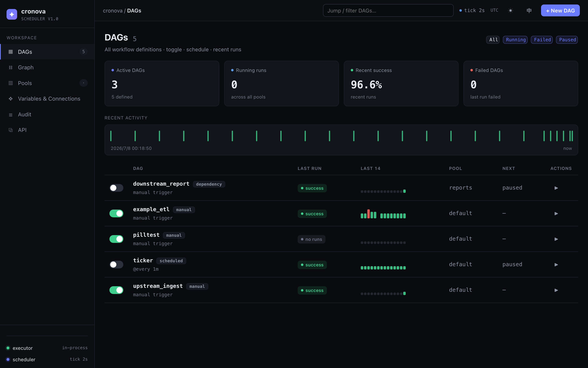Viewport: 588px width, 368px height.
Task: Enable the downstream_report DAG toggle
Action: pos(116,188)
